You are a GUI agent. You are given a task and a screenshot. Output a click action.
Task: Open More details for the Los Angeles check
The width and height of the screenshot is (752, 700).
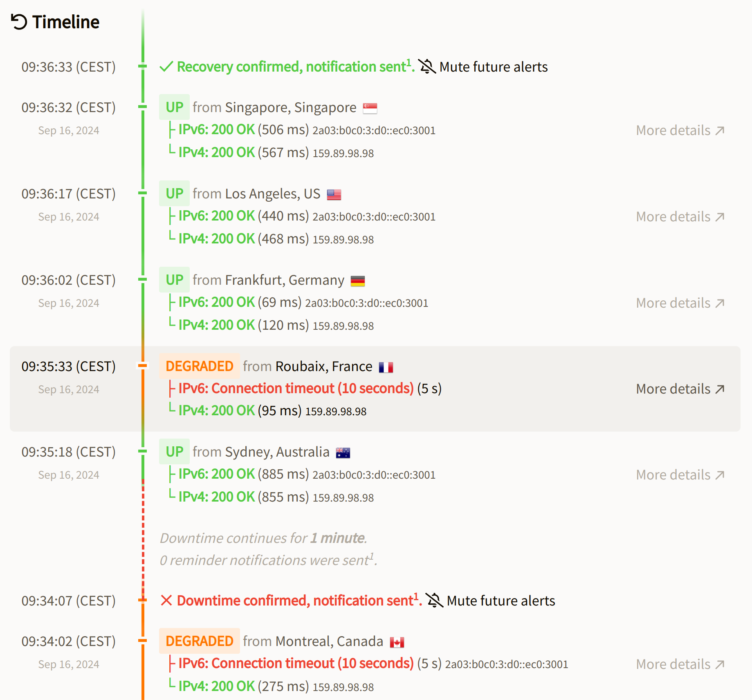[680, 216]
